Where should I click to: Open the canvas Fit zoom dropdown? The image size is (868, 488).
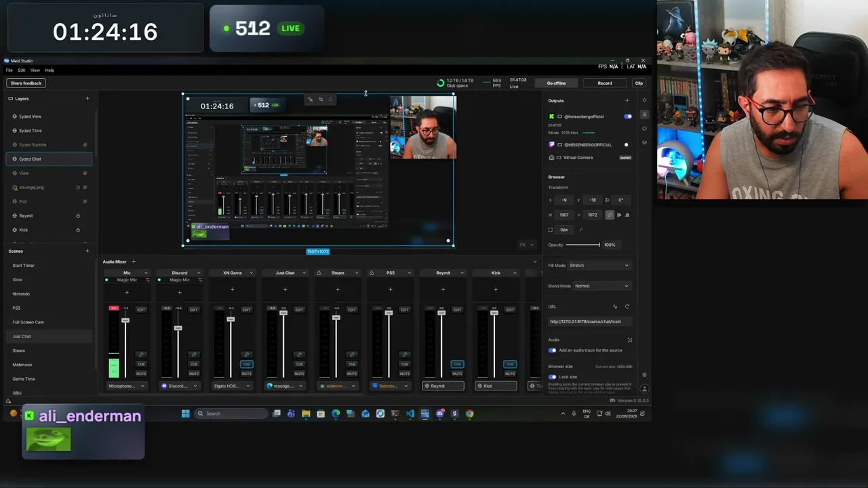tap(526, 245)
